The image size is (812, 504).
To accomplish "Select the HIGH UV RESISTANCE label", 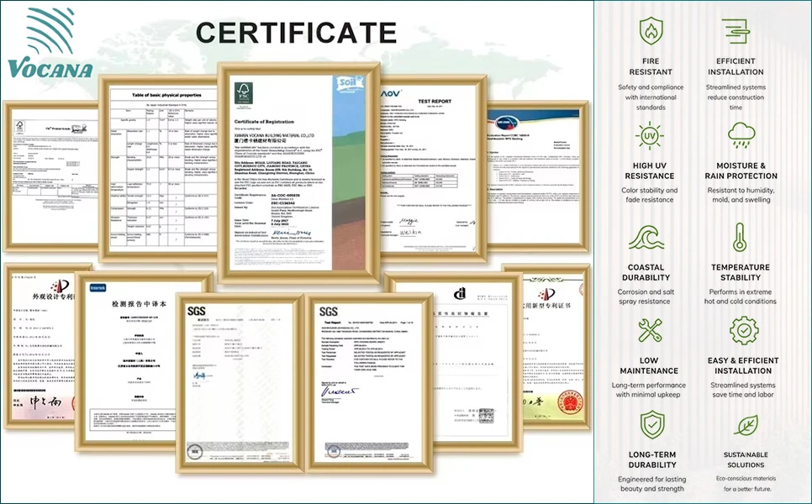I will [650, 171].
